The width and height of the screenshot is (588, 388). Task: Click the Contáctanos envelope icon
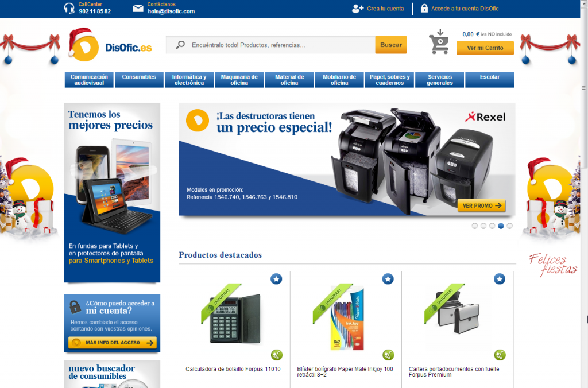(138, 8)
